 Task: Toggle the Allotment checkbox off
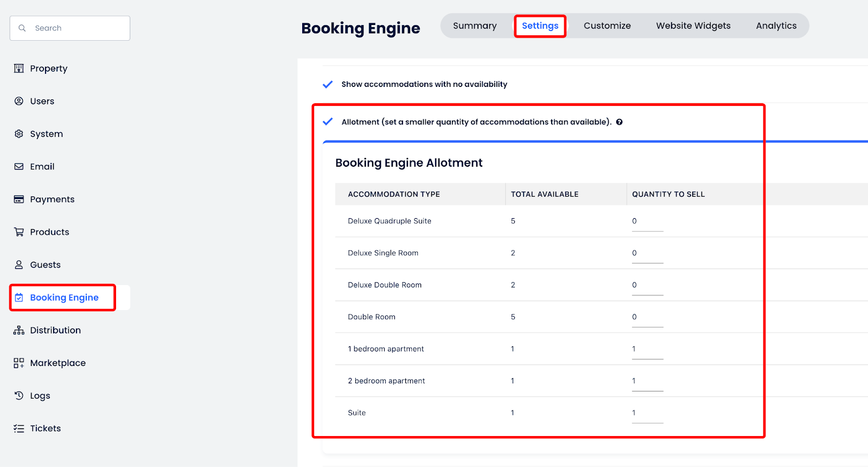[328, 122]
